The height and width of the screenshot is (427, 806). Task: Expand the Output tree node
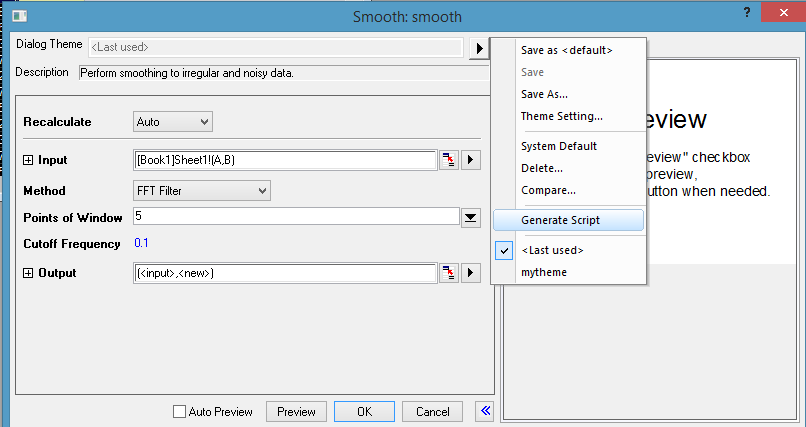point(28,273)
